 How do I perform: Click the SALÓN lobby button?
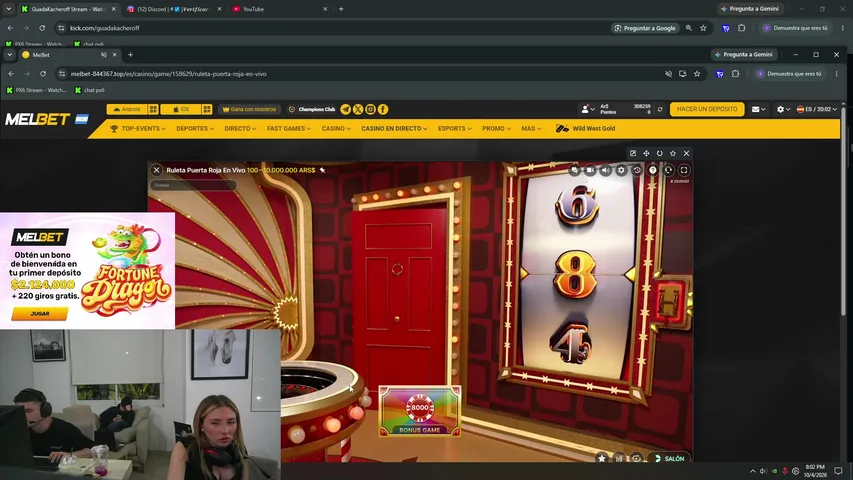pyautogui.click(x=669, y=458)
